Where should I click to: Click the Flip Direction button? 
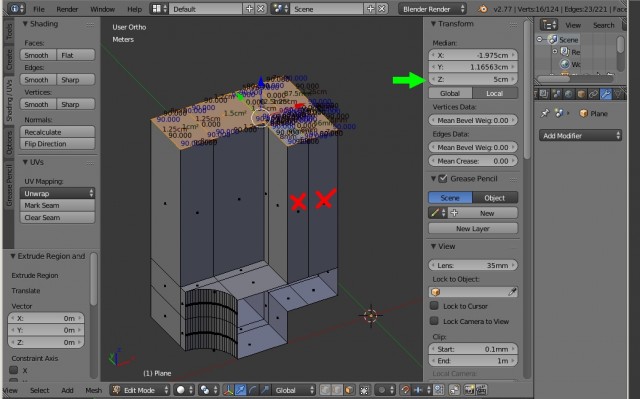(x=57, y=144)
